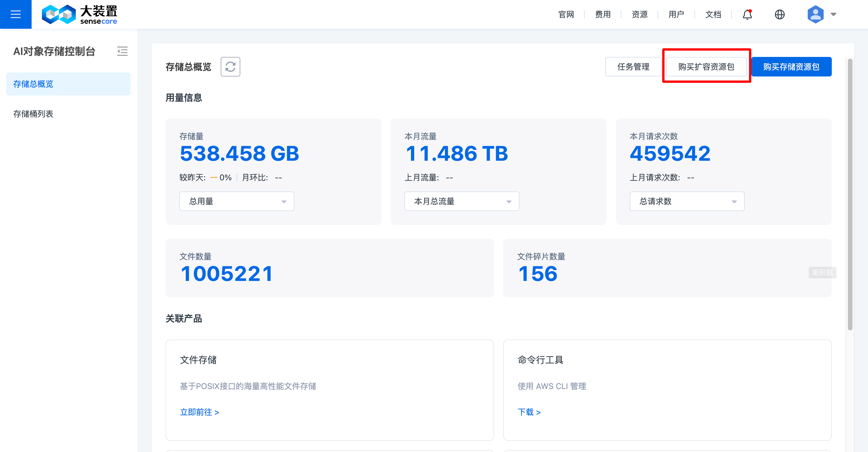This screenshot has height=452, width=868.
Task: Click the 任务管理 button
Action: coord(633,67)
